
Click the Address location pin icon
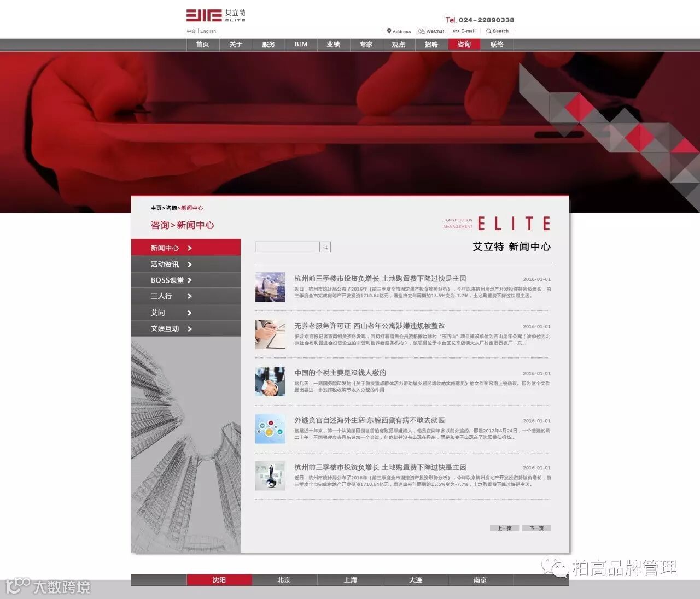pos(389,31)
